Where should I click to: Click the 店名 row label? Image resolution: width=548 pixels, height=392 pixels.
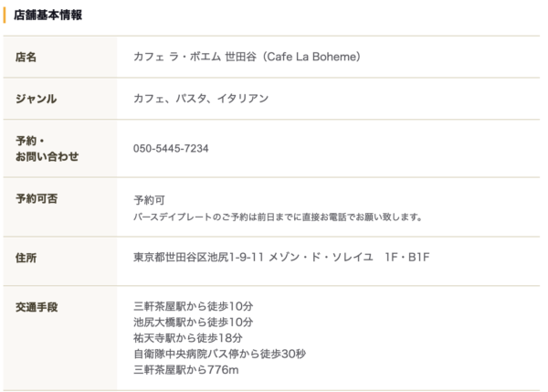[26, 57]
